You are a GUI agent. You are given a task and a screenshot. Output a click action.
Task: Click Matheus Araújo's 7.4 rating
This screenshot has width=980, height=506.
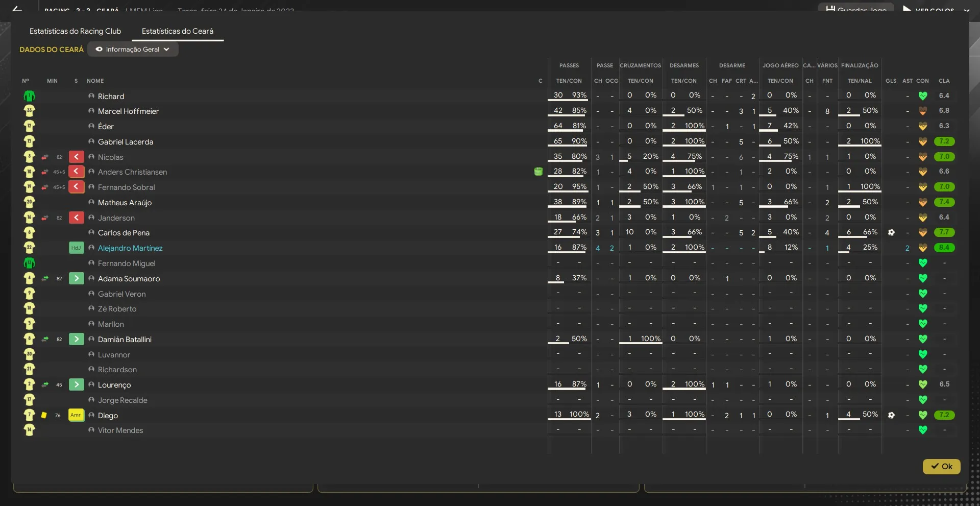(x=944, y=202)
